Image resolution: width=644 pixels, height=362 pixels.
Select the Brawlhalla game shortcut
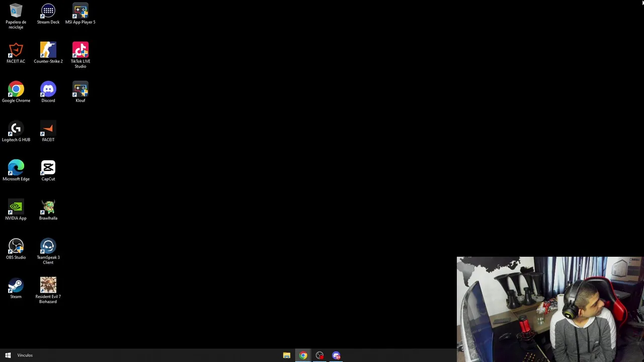[48, 210]
